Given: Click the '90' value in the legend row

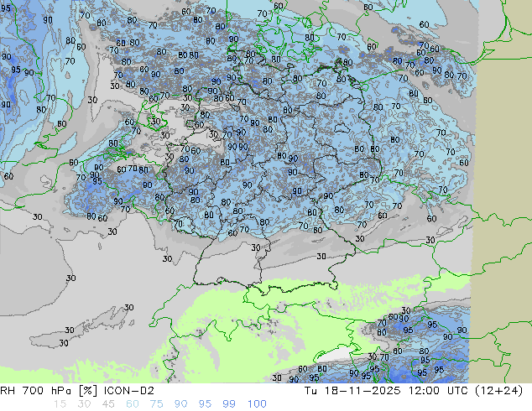Looking at the screenshot, I should click(180, 404).
